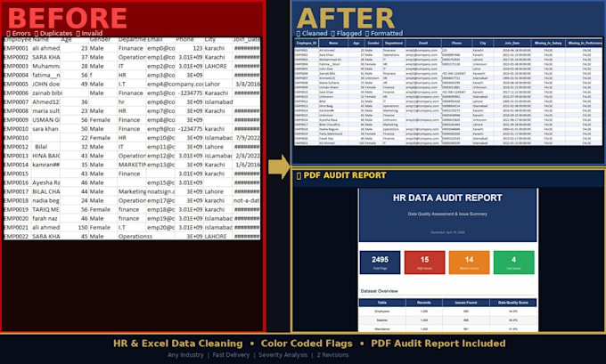Click Employee_ID header in the after table
The image size is (606, 364).
[x=306, y=44]
